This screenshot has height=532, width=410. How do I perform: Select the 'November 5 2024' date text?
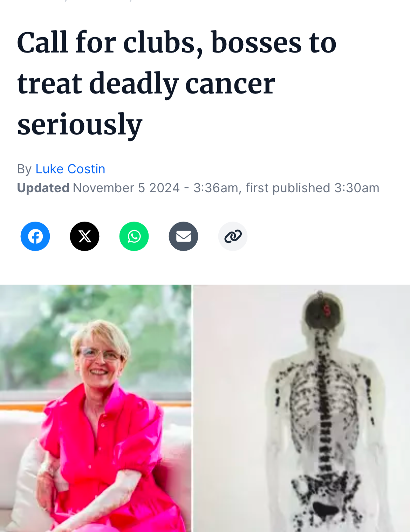(126, 188)
